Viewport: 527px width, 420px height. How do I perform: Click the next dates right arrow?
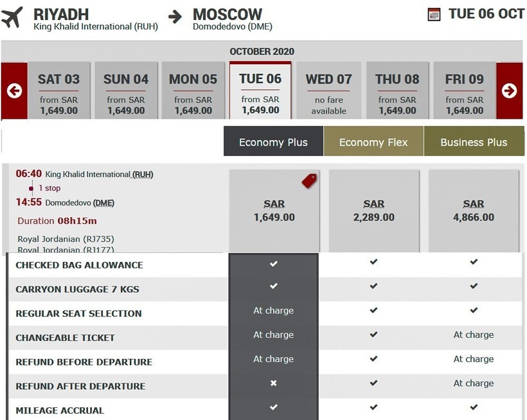(x=509, y=91)
